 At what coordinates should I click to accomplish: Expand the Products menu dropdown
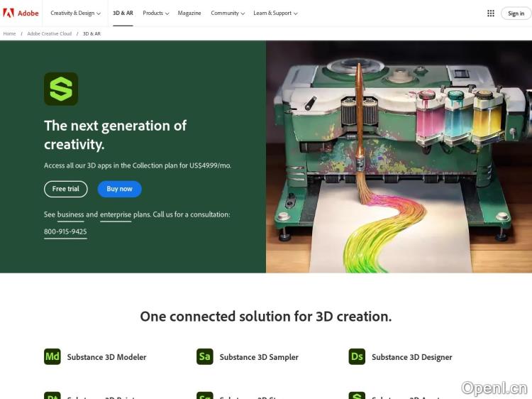155,13
